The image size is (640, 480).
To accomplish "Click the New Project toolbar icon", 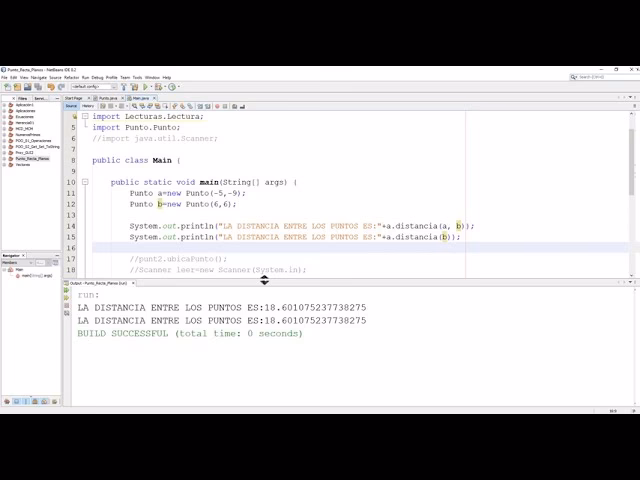I will (17, 87).
